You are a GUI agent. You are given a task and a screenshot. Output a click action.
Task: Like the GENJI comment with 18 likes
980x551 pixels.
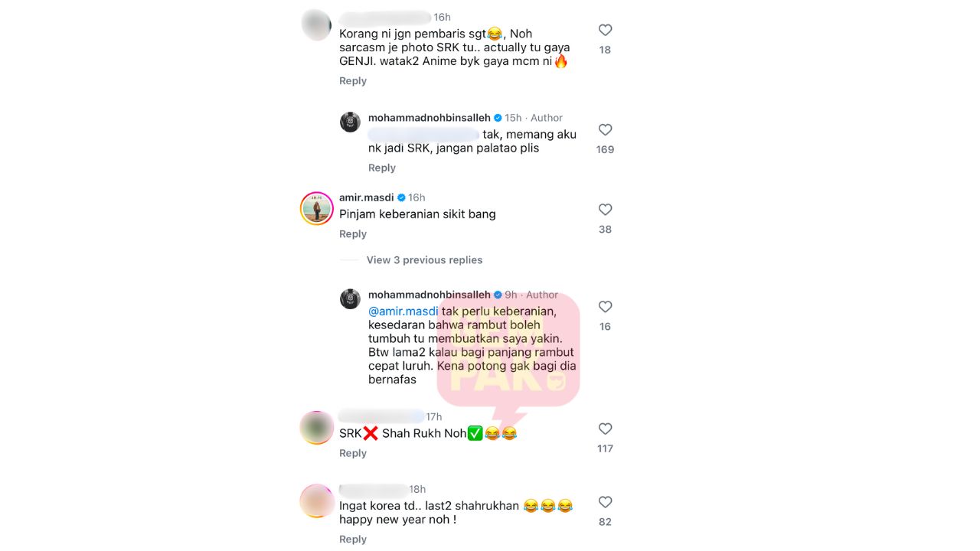point(605,30)
